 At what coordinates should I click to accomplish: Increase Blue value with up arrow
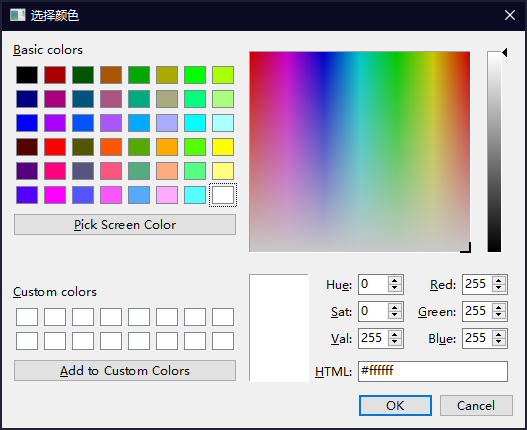click(x=499, y=334)
